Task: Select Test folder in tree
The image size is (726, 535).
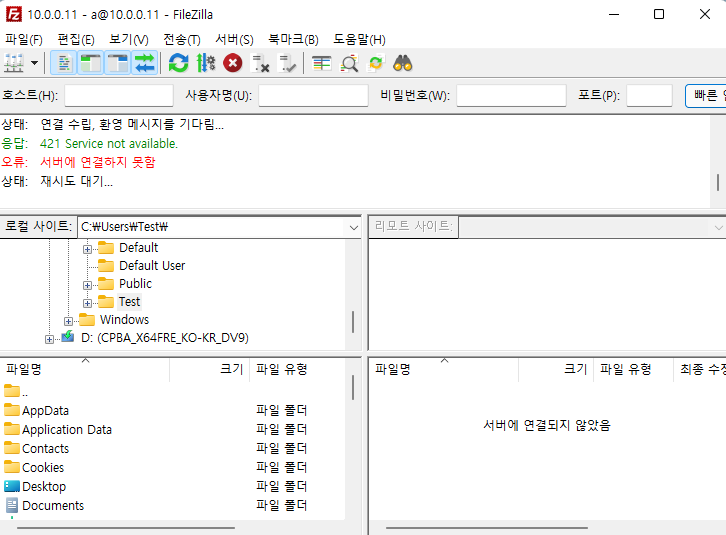Action: coord(129,302)
